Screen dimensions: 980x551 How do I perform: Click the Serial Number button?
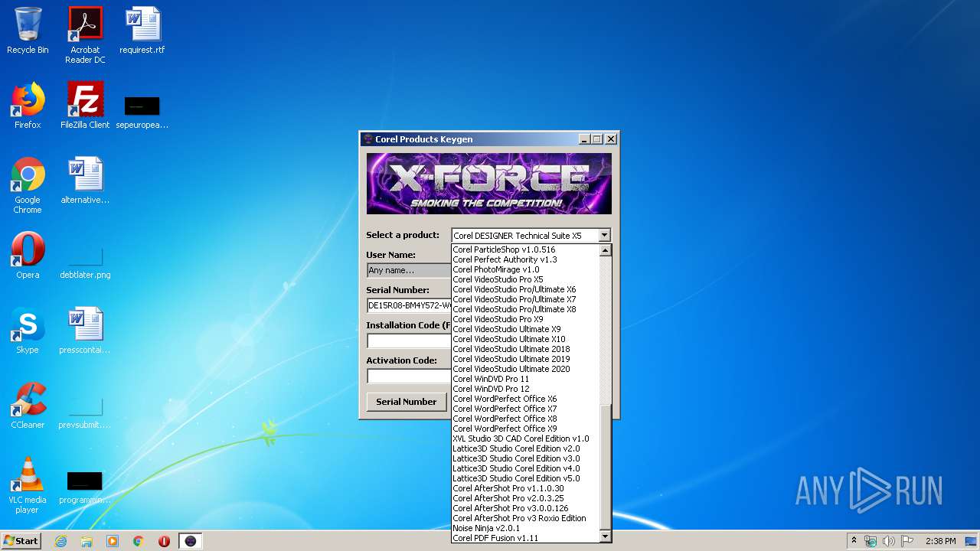pyautogui.click(x=406, y=401)
